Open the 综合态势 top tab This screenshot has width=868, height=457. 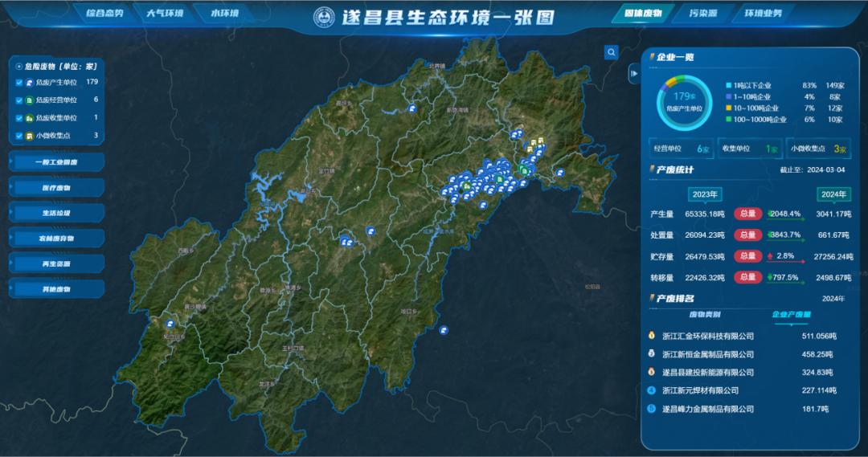coord(104,13)
